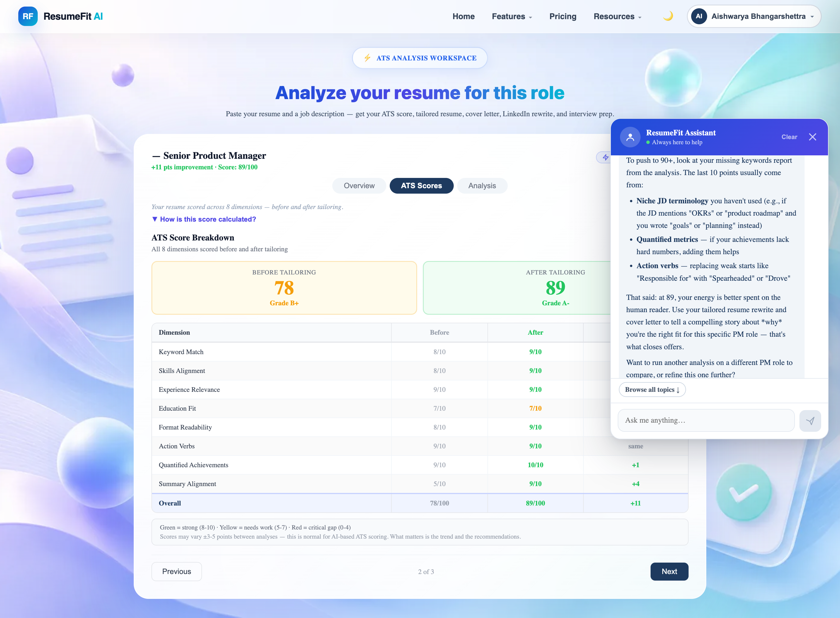Click the Skills Alignment row label
840x618 pixels.
click(182, 371)
